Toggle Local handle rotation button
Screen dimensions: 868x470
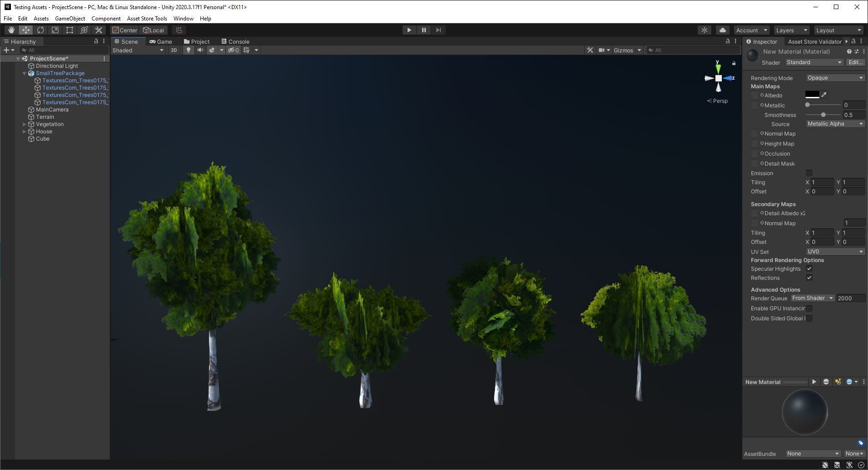coord(153,30)
